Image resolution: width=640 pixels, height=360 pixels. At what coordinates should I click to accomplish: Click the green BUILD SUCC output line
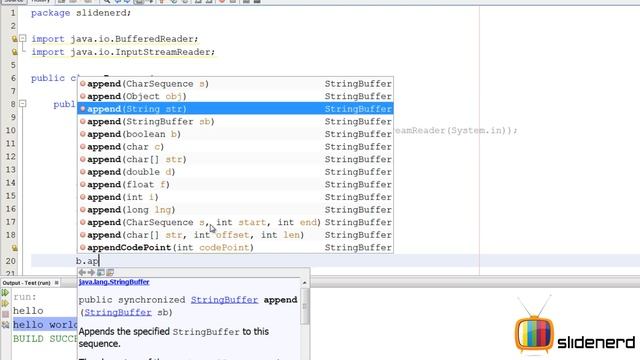coord(45,339)
